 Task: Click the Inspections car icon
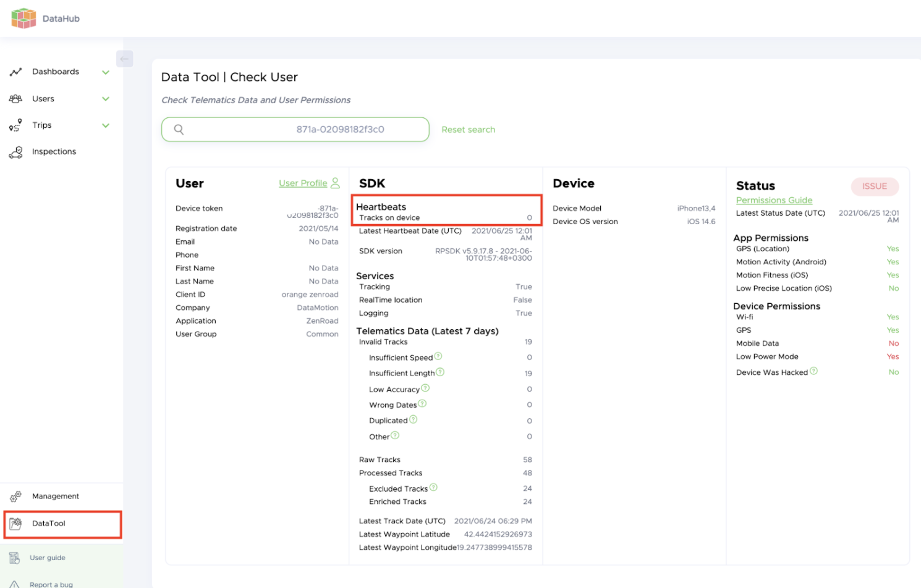click(x=15, y=152)
